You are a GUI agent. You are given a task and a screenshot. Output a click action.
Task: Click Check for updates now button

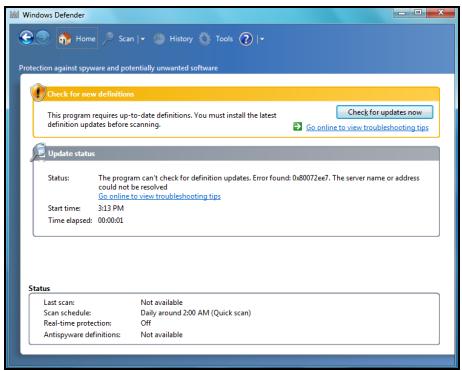point(385,112)
